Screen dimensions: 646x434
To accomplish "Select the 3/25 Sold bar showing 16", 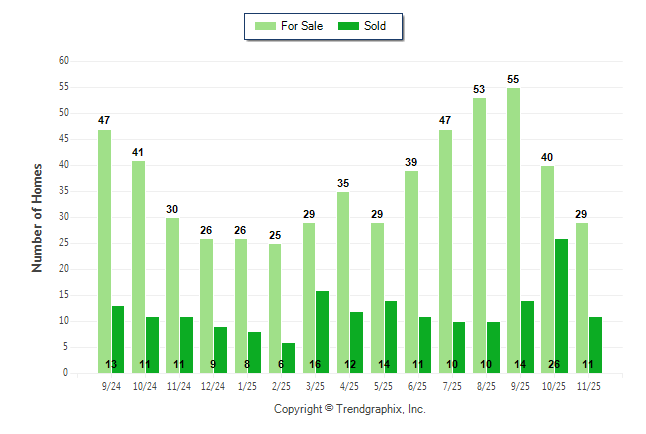I will tap(322, 331).
